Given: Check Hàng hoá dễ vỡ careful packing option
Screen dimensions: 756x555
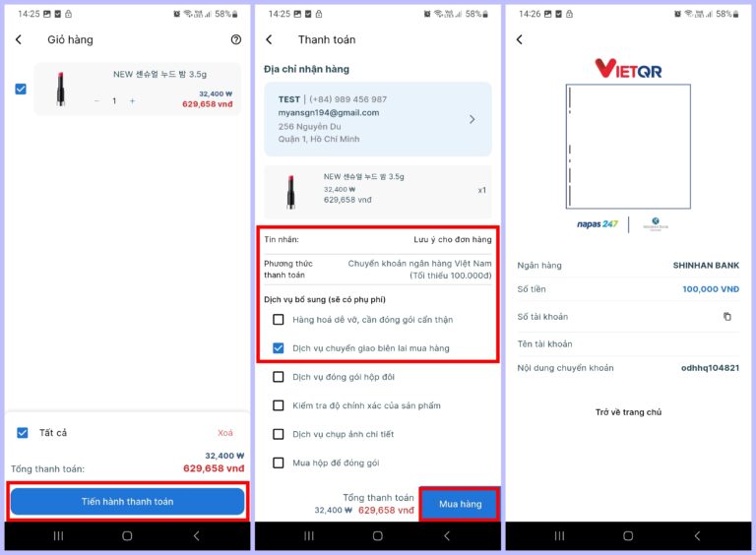Looking at the screenshot, I should pyautogui.click(x=279, y=320).
